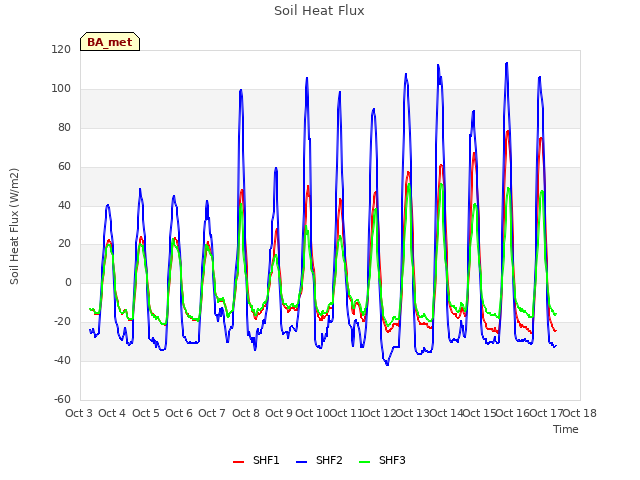Click the 'Oct 8' x-axis label
640x480 pixels.
pyautogui.click(x=246, y=413)
